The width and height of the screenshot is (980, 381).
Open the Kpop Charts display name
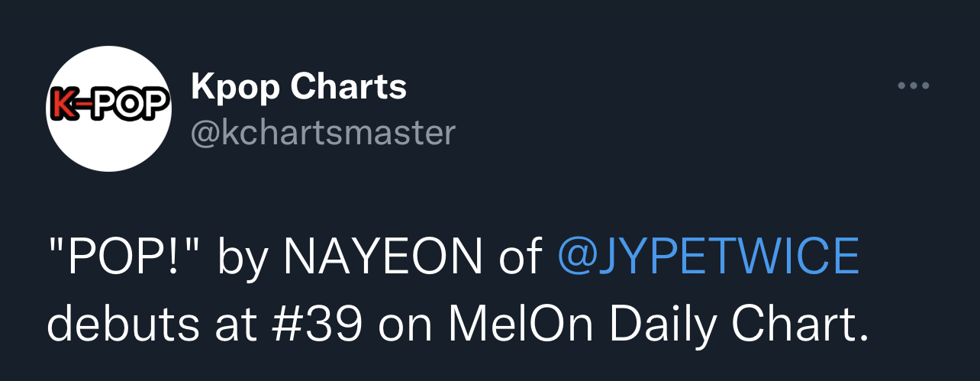point(298,89)
